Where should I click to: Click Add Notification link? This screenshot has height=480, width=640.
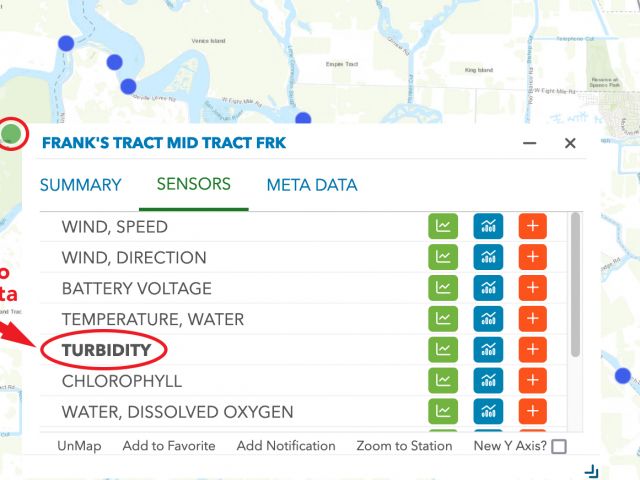point(286,446)
